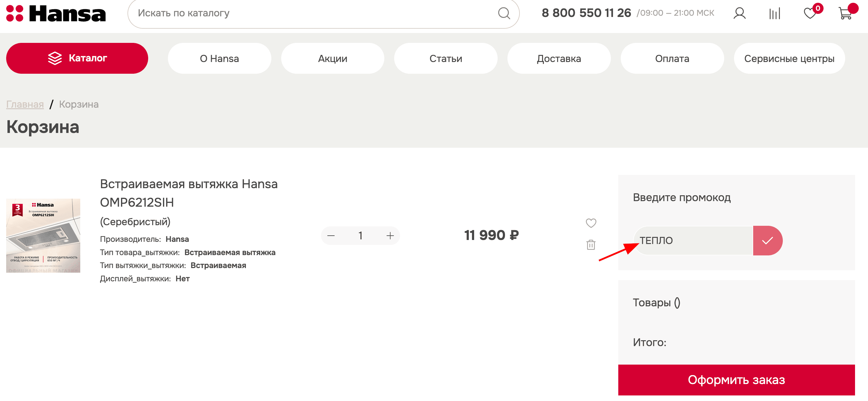
Task: Open the Каталог menu
Action: pos(77,58)
